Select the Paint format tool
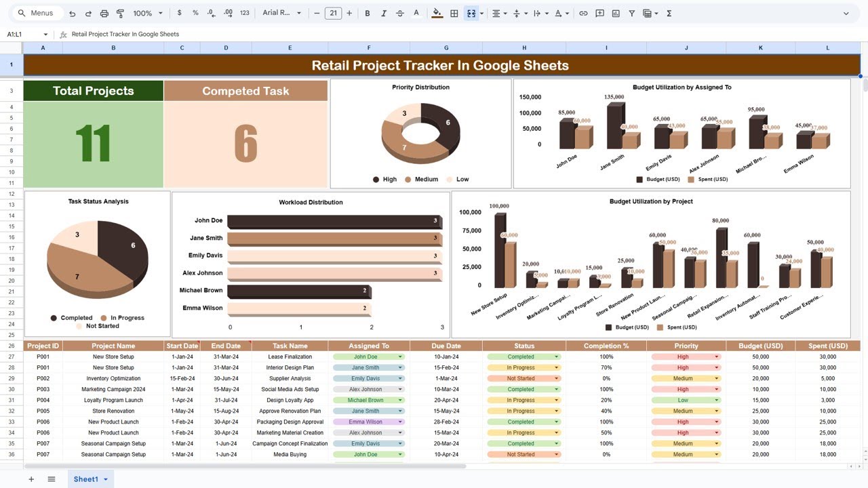Screen dimensions: 868x488 tap(120, 13)
